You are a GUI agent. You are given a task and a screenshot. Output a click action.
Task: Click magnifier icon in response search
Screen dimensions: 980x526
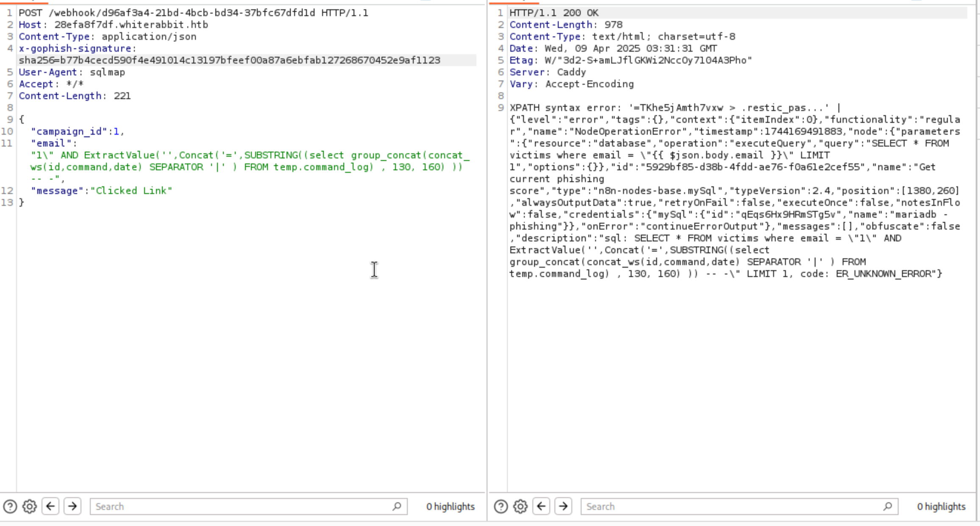point(888,506)
